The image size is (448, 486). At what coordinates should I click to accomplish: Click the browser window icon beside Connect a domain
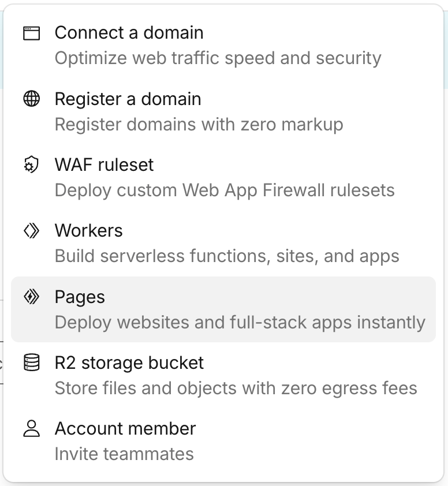[x=31, y=33]
